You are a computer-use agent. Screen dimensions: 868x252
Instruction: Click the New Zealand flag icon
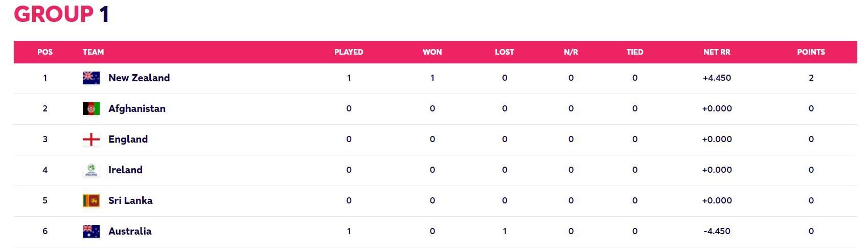tap(91, 78)
